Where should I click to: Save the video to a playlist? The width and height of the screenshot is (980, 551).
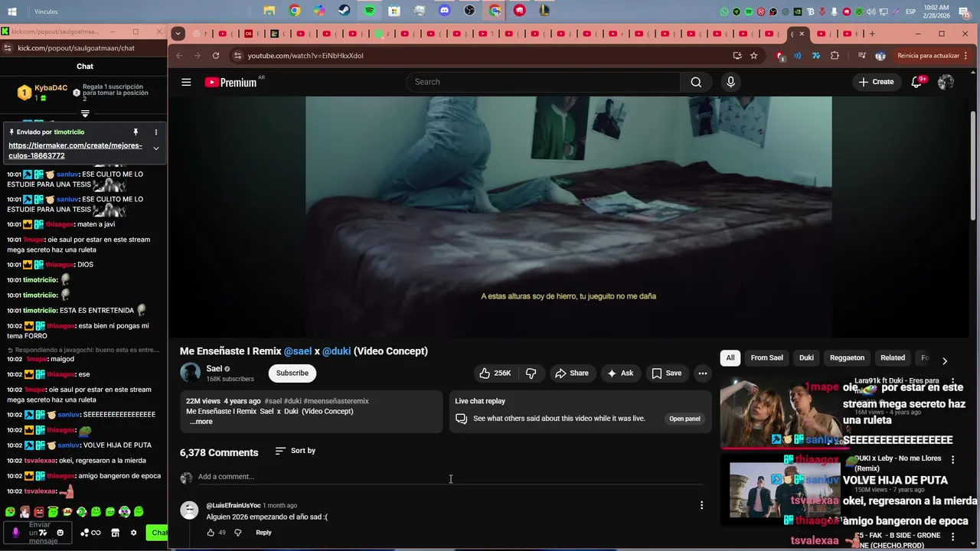[x=666, y=373]
